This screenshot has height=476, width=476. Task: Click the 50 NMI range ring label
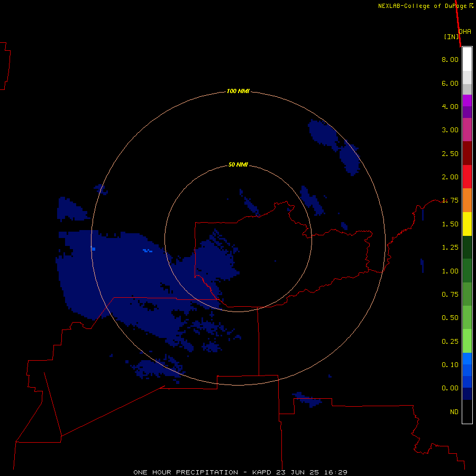(238, 164)
